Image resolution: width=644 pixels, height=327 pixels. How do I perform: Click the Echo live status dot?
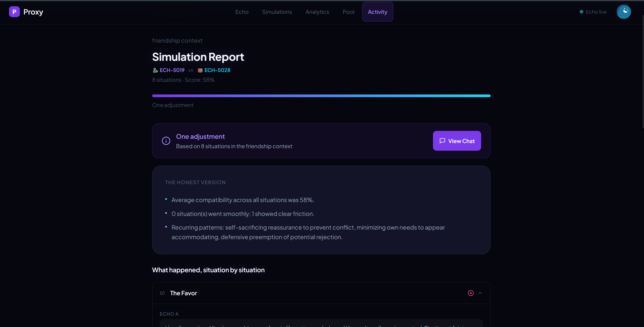581,12
